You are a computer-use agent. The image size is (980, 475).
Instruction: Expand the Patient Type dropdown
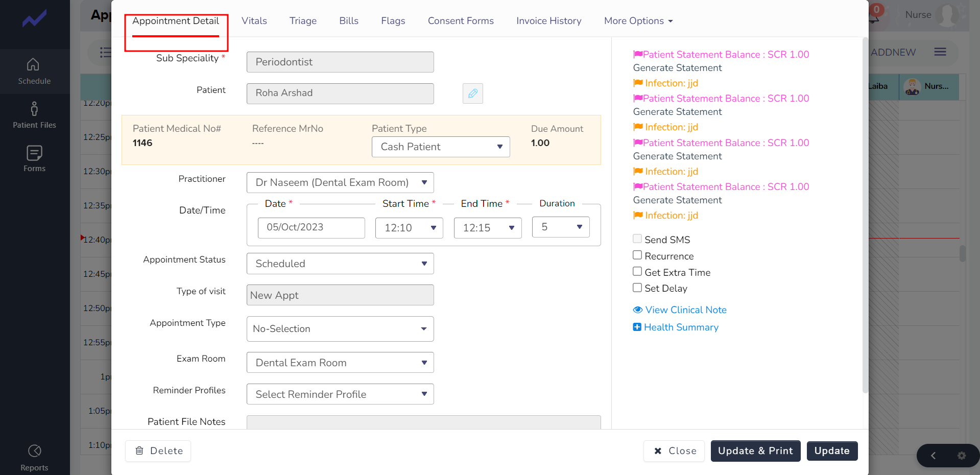441,147
